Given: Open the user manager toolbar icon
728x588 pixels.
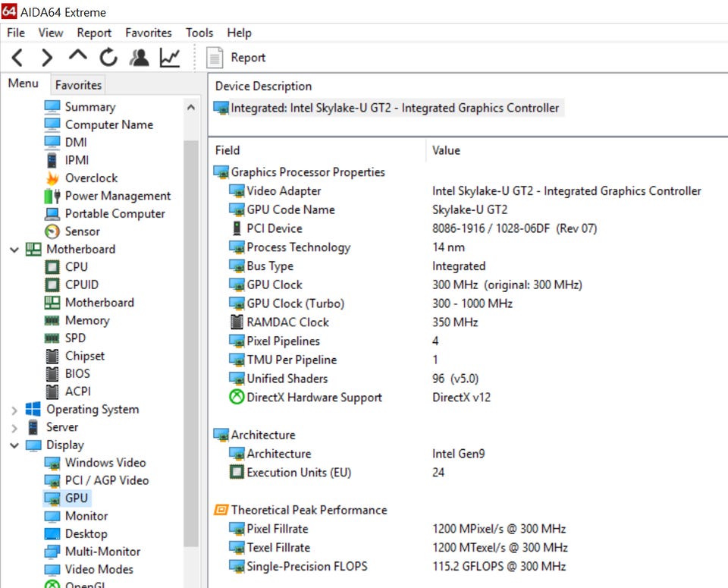Looking at the screenshot, I should point(139,58).
